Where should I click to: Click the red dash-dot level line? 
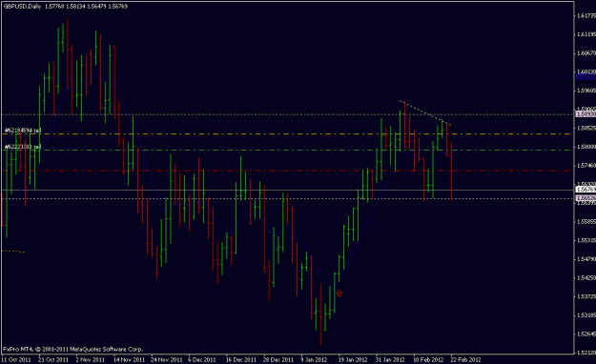coord(287,171)
